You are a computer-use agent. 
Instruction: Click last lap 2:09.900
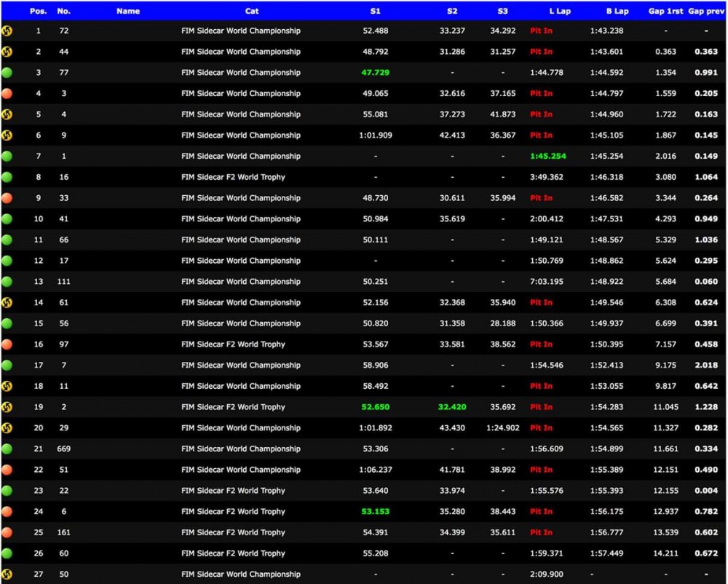(x=547, y=574)
